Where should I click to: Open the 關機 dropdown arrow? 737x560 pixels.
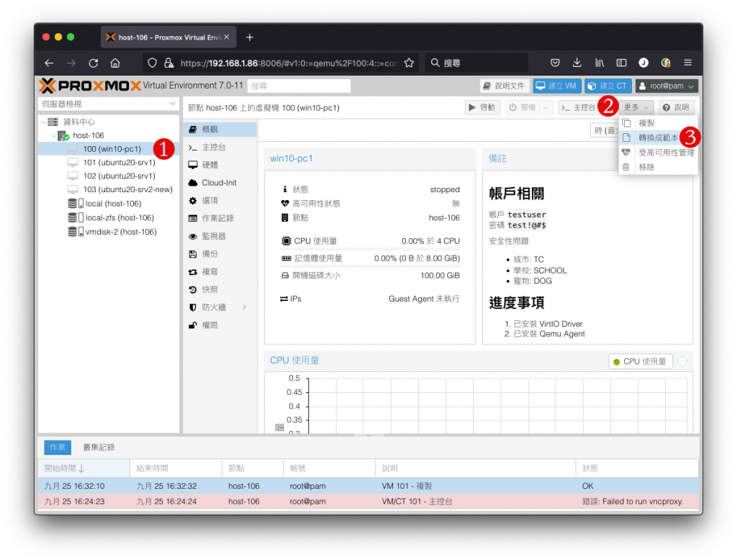tap(546, 108)
